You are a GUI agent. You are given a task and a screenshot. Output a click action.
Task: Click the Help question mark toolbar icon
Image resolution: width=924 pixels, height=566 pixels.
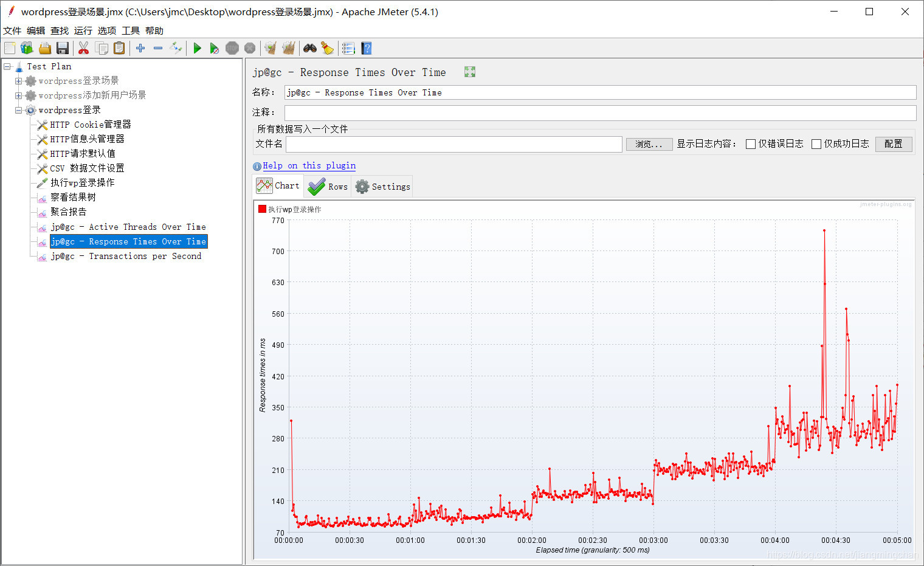pos(366,48)
